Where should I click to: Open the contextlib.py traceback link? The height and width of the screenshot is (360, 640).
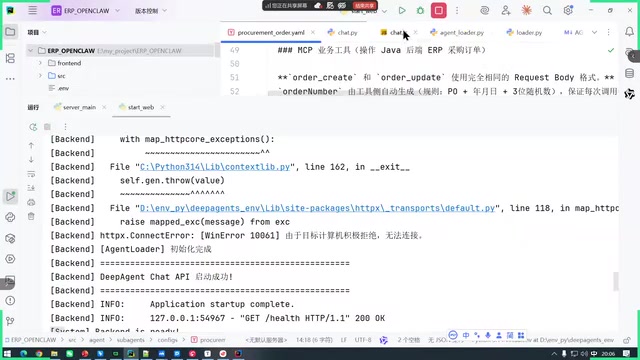pyautogui.click(x=215, y=167)
